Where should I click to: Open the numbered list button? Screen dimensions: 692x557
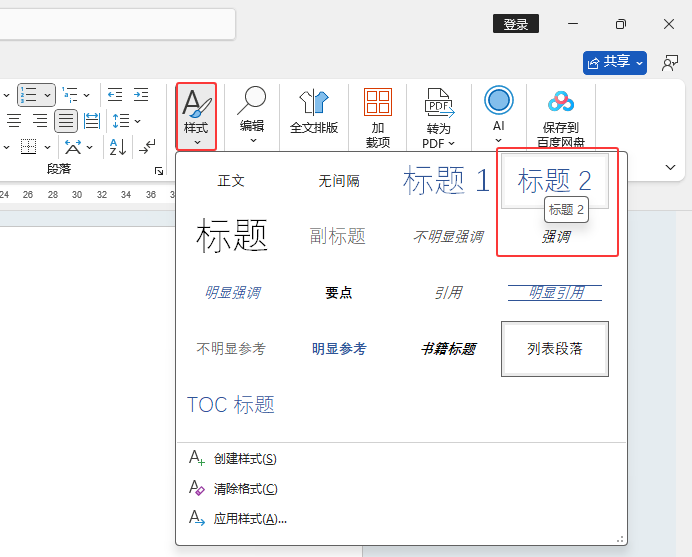coord(30,95)
